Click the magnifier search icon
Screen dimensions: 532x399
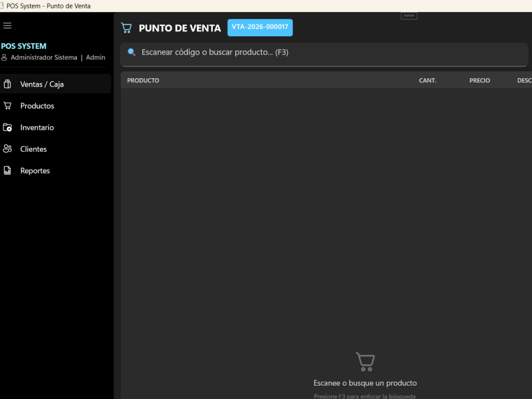click(x=131, y=52)
